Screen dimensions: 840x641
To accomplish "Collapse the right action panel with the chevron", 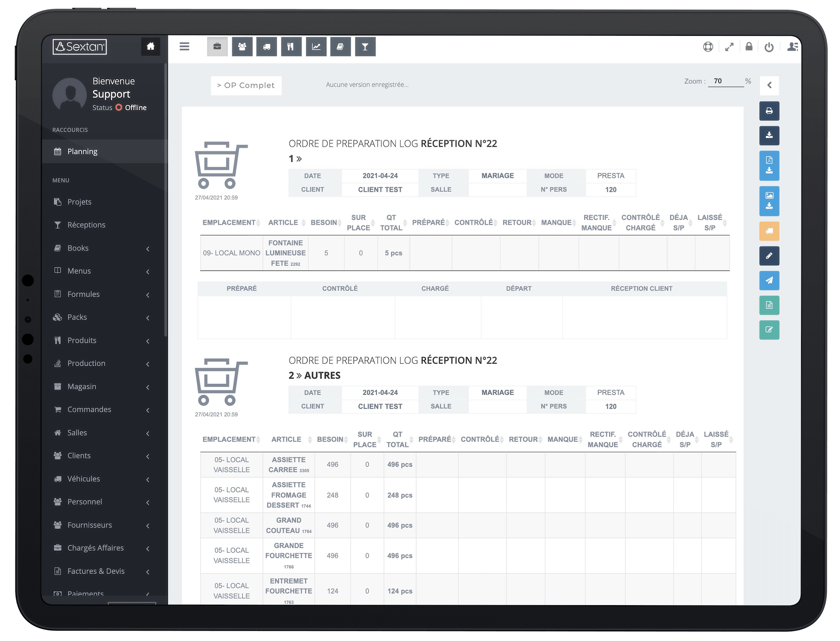I will (770, 85).
